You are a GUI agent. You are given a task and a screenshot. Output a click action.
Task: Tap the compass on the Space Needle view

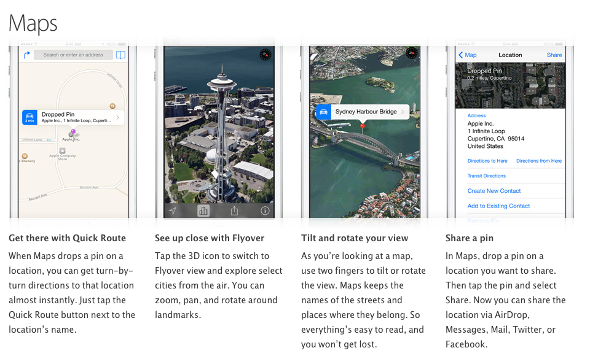pyautogui.click(x=265, y=55)
